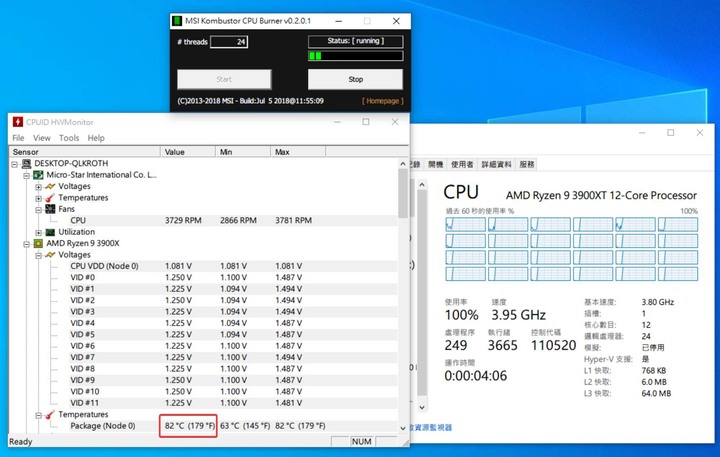
Task: Expand the Utilization node
Action: [39, 232]
